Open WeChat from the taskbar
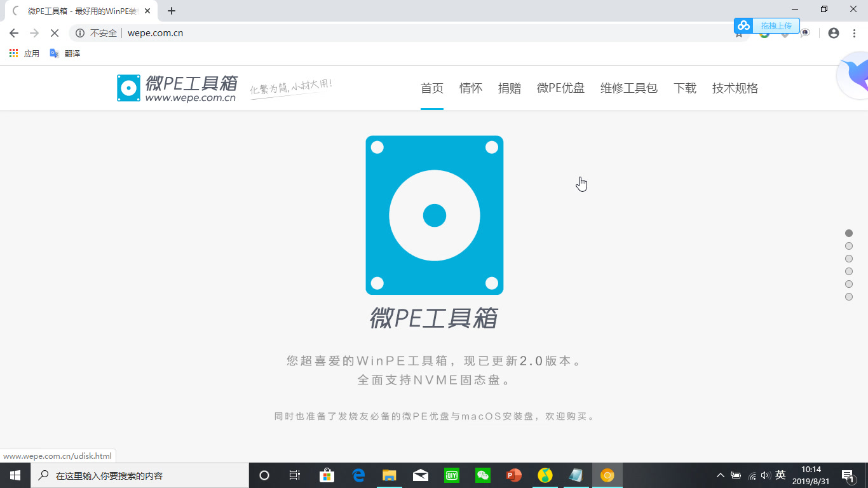 click(x=482, y=475)
